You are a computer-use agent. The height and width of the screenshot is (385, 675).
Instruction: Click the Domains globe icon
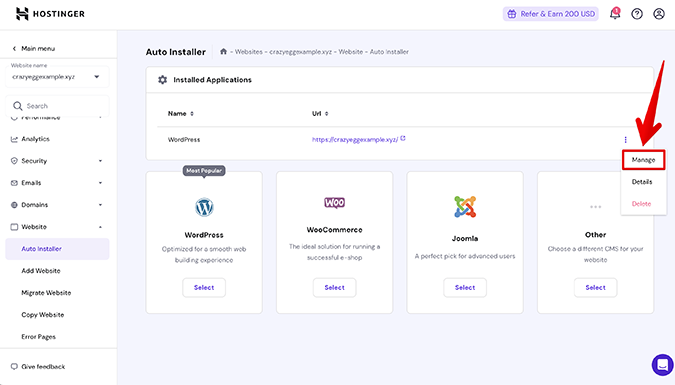pyautogui.click(x=14, y=205)
